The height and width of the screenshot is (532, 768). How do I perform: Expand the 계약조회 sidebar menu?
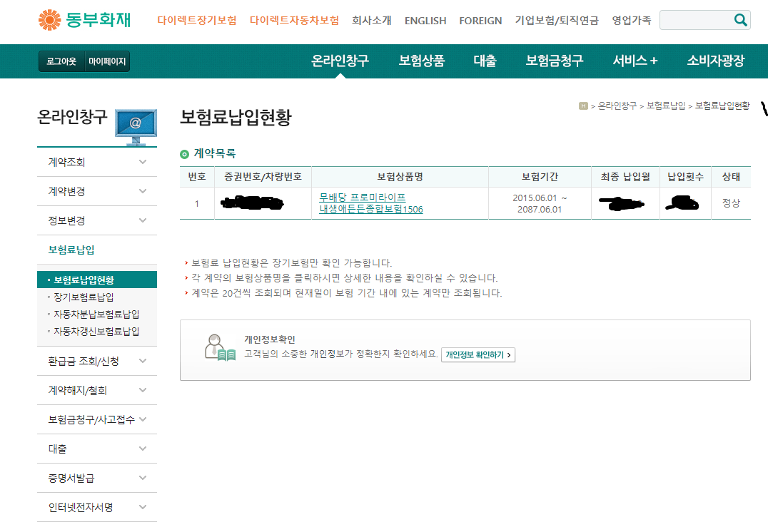[x=143, y=162]
